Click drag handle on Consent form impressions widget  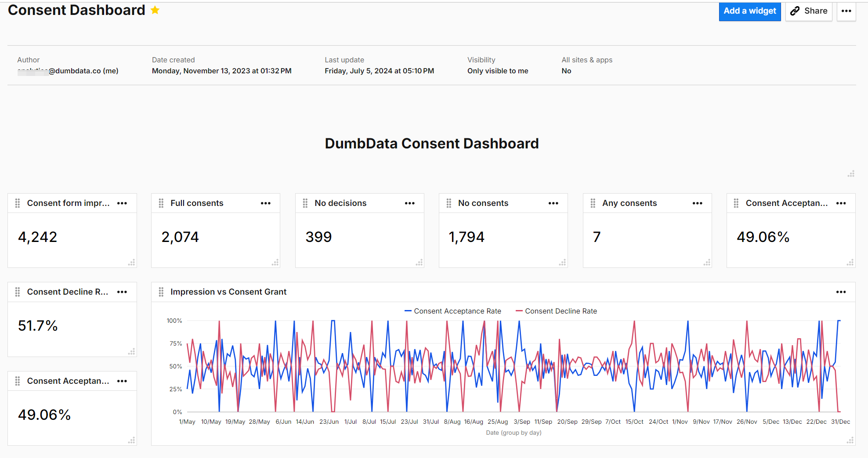[18, 203]
